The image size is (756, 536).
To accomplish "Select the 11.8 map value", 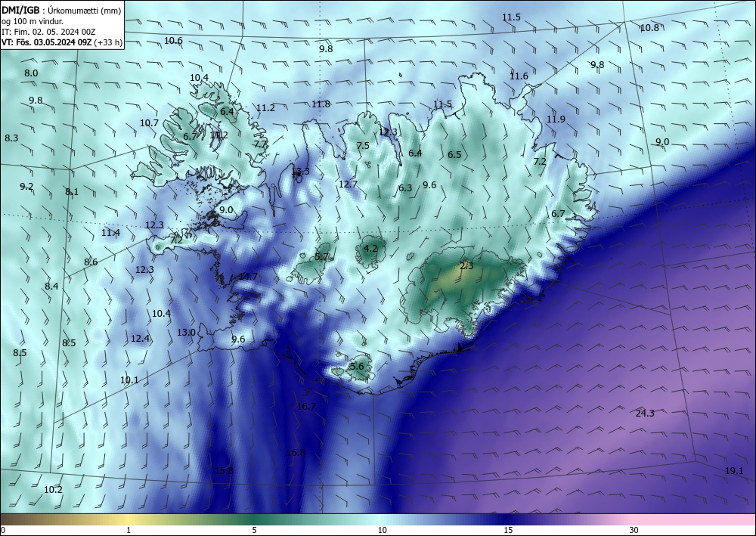I will point(321,104).
